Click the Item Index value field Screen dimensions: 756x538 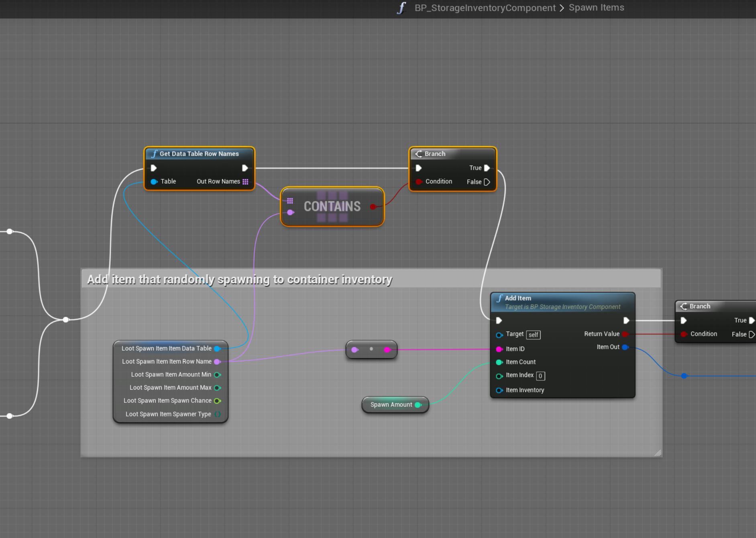(x=540, y=376)
